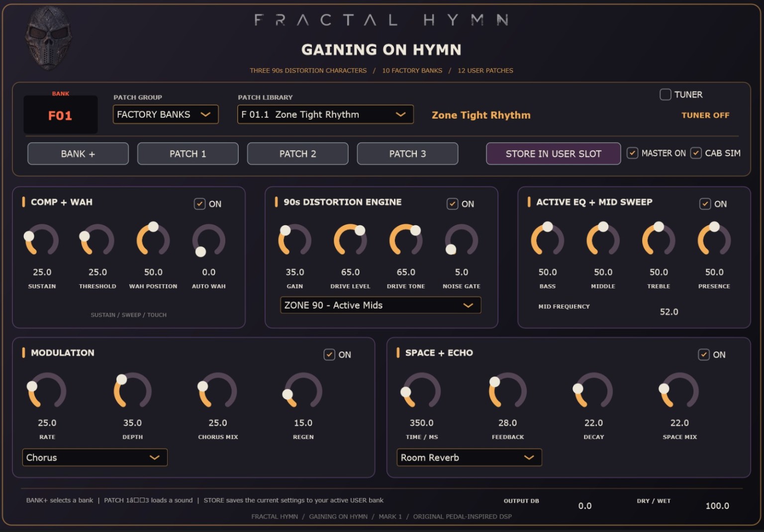The width and height of the screenshot is (764, 532).
Task: Click the MID FREQUENCY label
Action: pyautogui.click(x=564, y=306)
